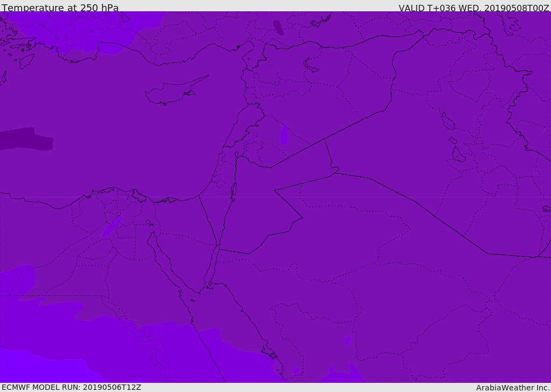
Task: Click the ArabiaWeather Inc credit text
Action: tap(512, 388)
